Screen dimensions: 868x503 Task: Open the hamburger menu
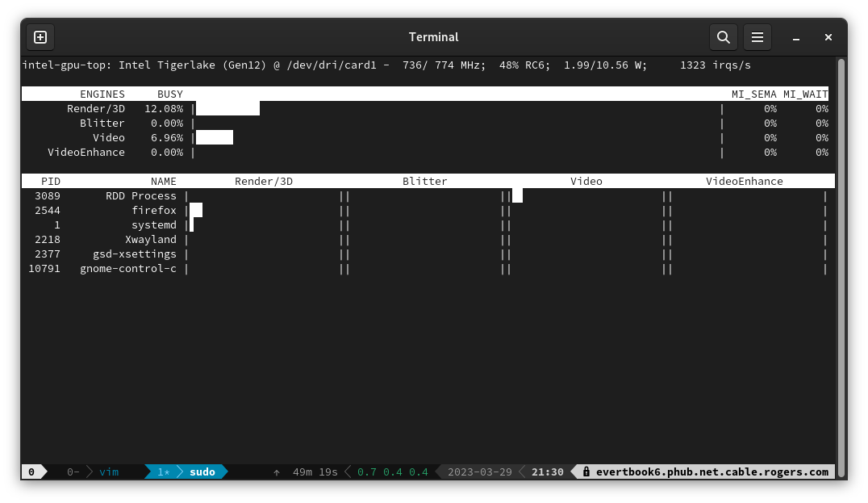point(757,37)
